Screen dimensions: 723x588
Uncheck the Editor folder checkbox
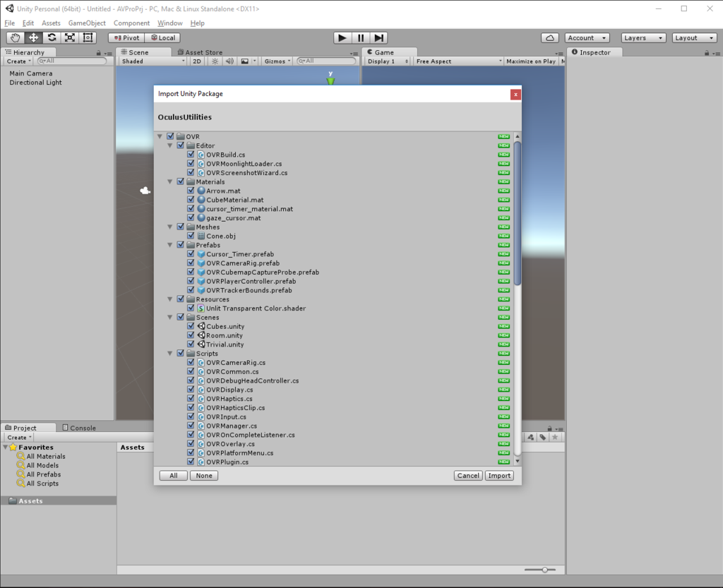point(180,145)
